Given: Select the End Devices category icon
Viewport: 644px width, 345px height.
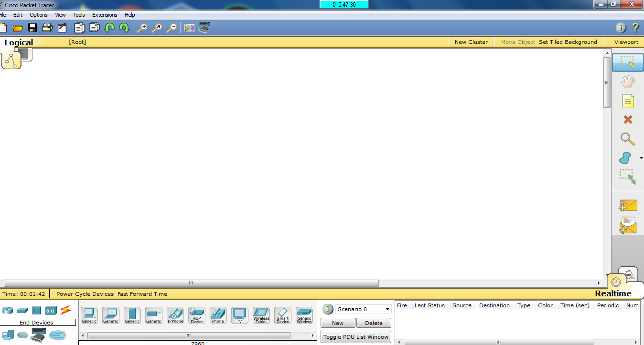Looking at the screenshot, I should 8,335.
